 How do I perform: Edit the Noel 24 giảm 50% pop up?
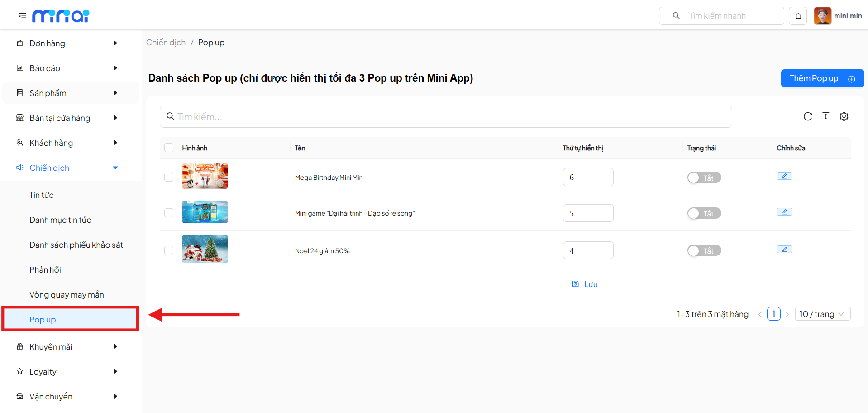784,250
